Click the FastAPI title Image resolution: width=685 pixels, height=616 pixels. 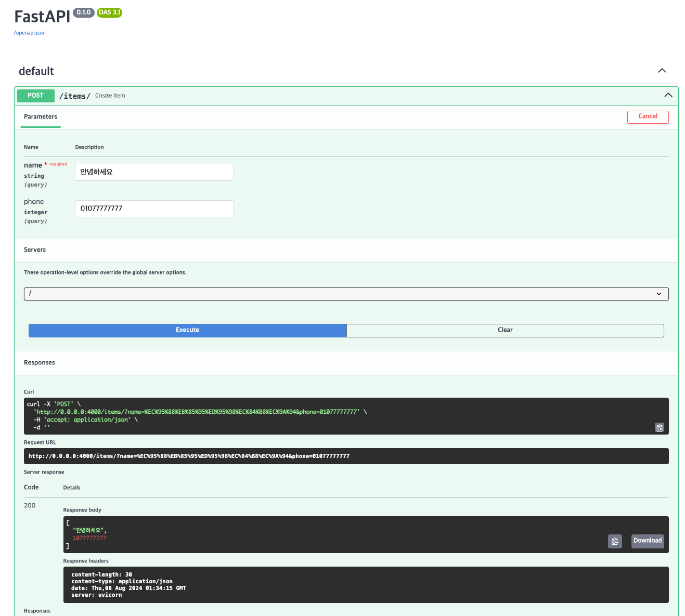42,17
